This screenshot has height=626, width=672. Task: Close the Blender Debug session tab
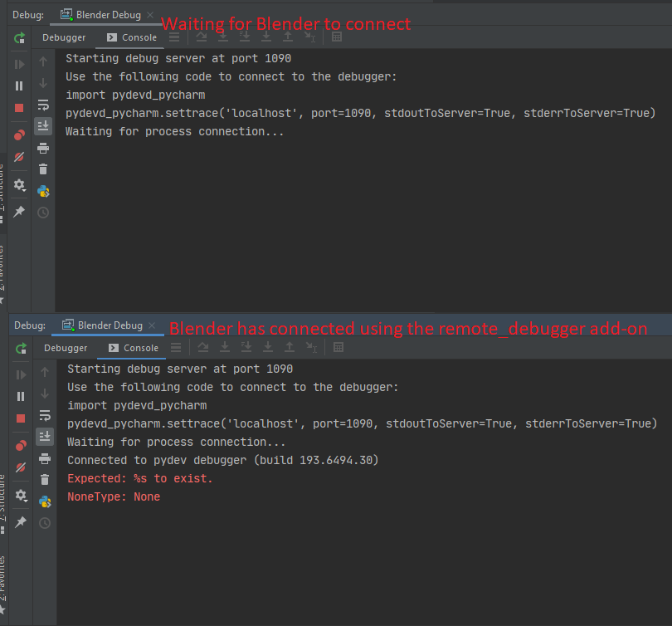[149, 14]
